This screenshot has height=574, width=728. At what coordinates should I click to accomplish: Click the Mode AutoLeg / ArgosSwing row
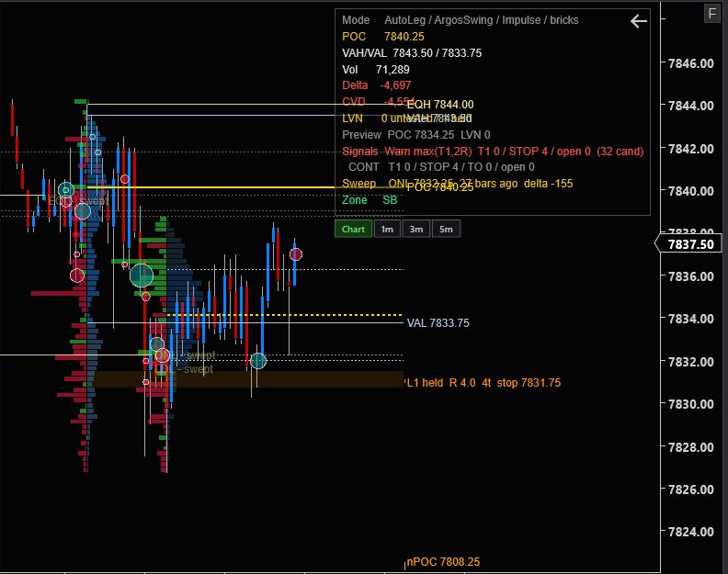point(461,20)
